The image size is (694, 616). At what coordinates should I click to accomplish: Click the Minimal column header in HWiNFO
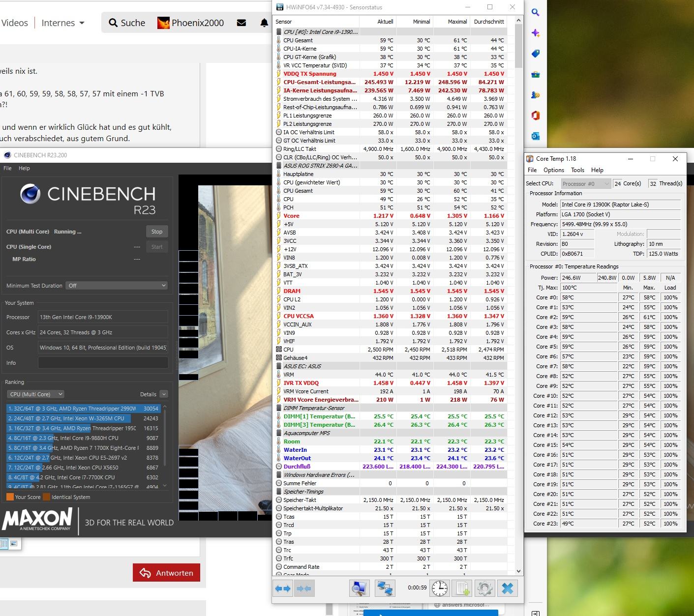415,22
